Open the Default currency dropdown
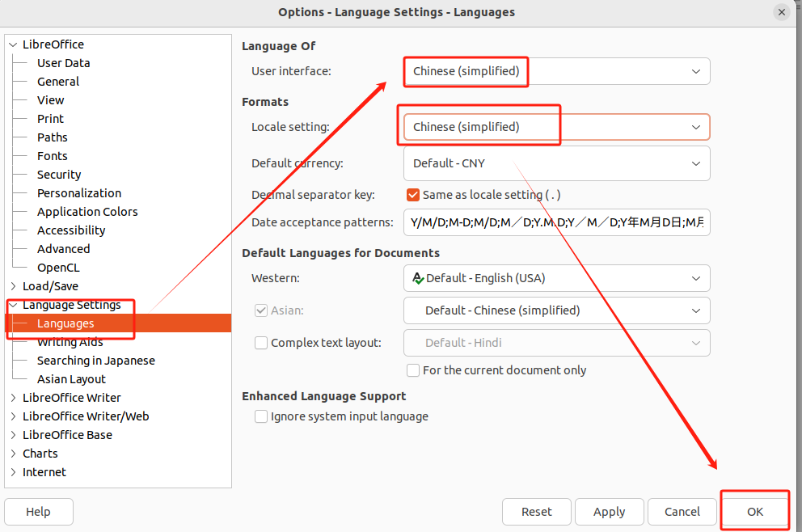This screenshot has height=532, width=802. pos(556,163)
